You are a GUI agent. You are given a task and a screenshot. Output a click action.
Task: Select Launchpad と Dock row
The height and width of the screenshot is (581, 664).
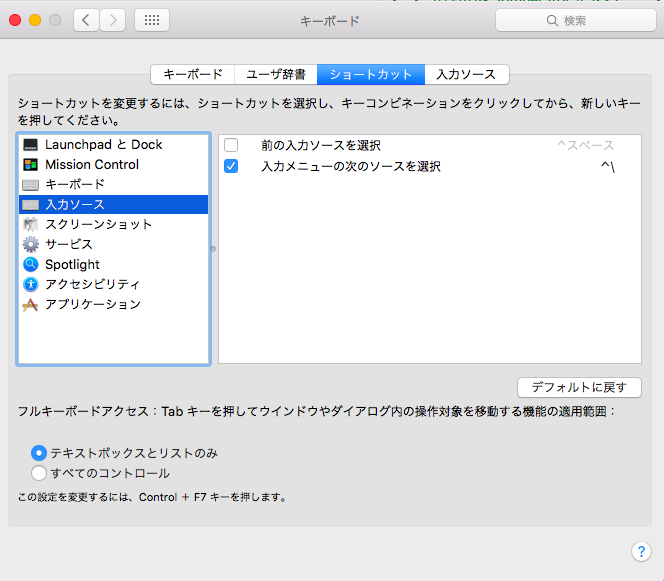[x=113, y=145]
